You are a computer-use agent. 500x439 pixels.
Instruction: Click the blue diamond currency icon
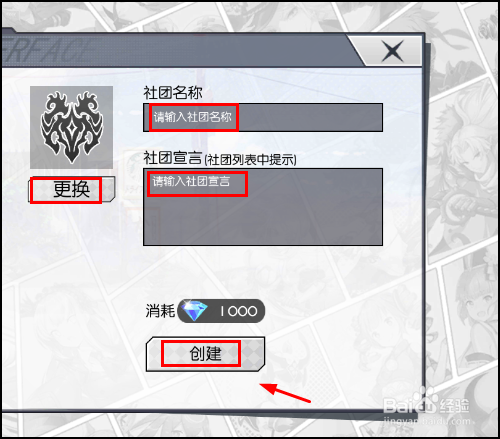(195, 311)
